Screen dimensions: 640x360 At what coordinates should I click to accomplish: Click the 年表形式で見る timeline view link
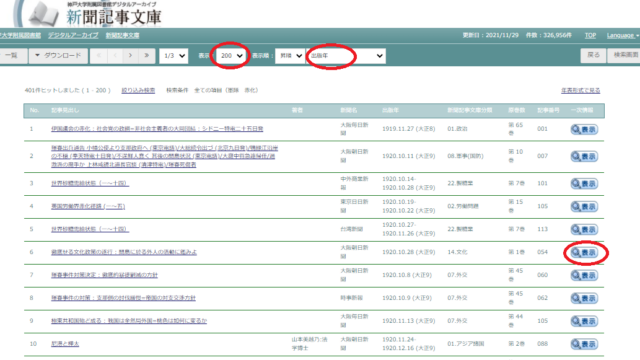tap(580, 90)
